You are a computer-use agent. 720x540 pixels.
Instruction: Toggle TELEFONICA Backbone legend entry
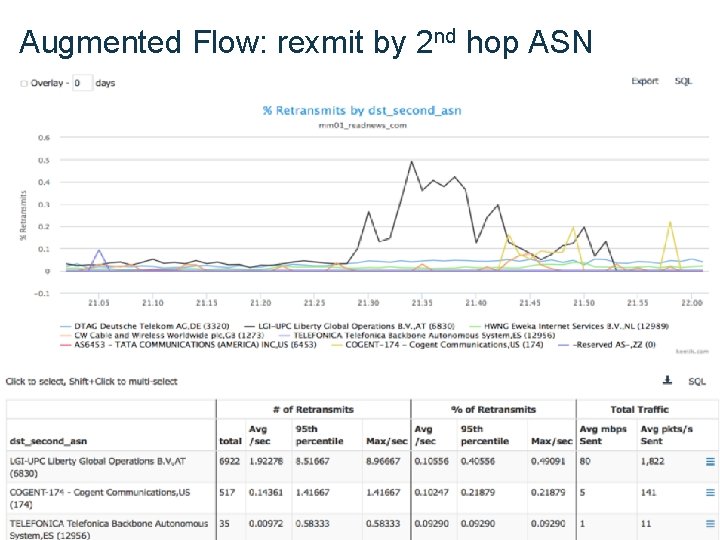[417, 335]
